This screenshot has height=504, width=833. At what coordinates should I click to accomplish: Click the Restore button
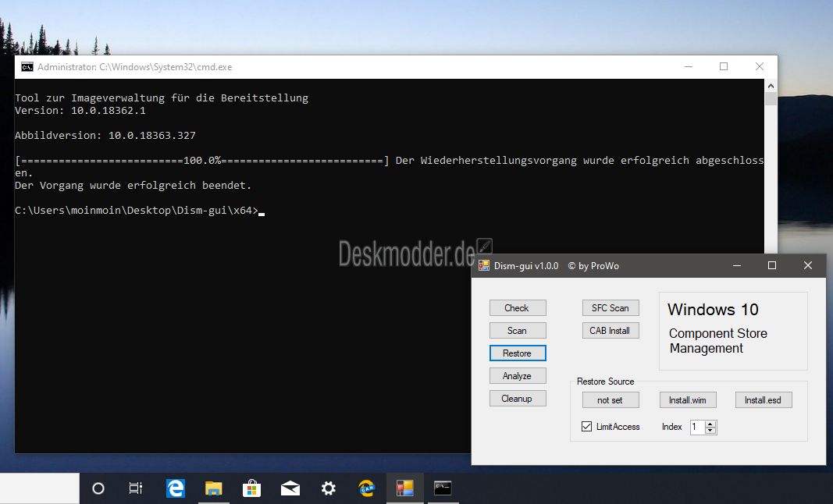click(518, 353)
